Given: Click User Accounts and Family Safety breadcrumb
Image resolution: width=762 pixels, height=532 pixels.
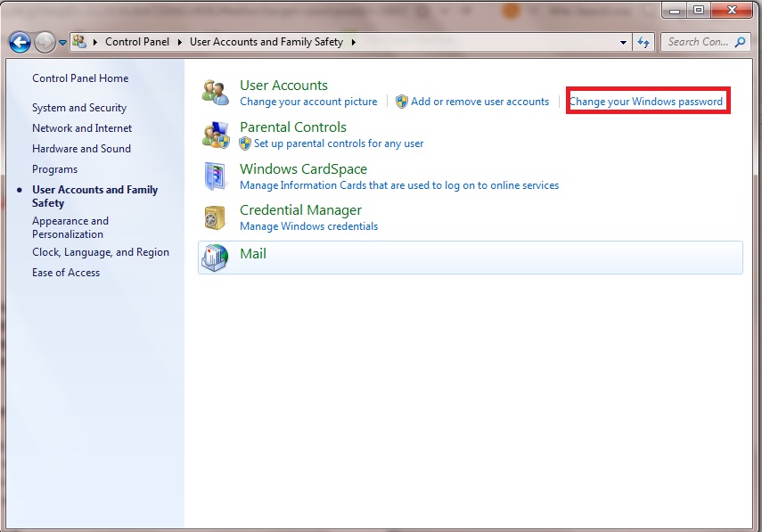Looking at the screenshot, I should [x=266, y=42].
